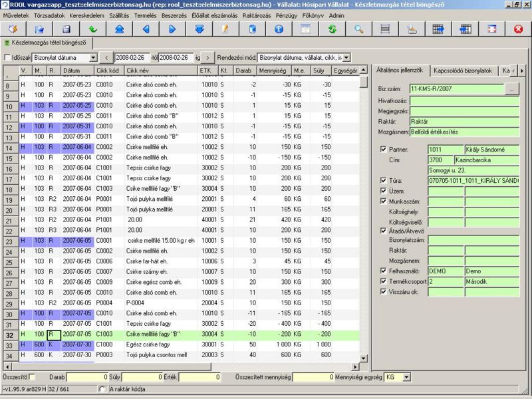
Task: Enable the Időszak checkbox
Action: [x=7, y=58]
